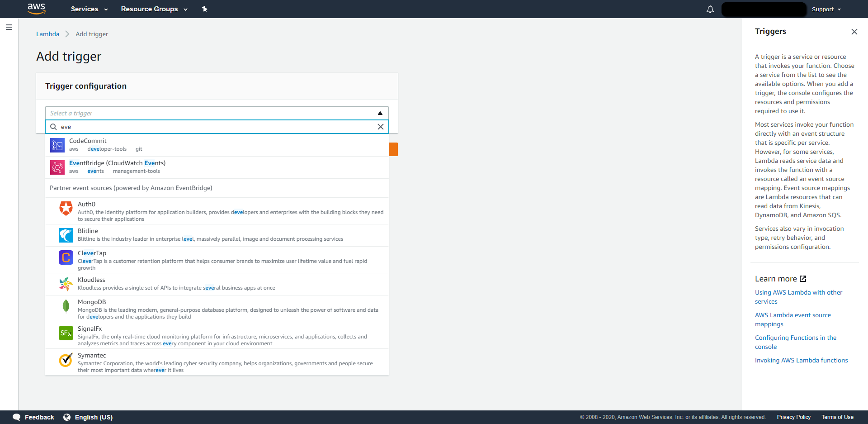Pick Symantec as event source
This screenshot has height=424, width=868.
pos(217,362)
